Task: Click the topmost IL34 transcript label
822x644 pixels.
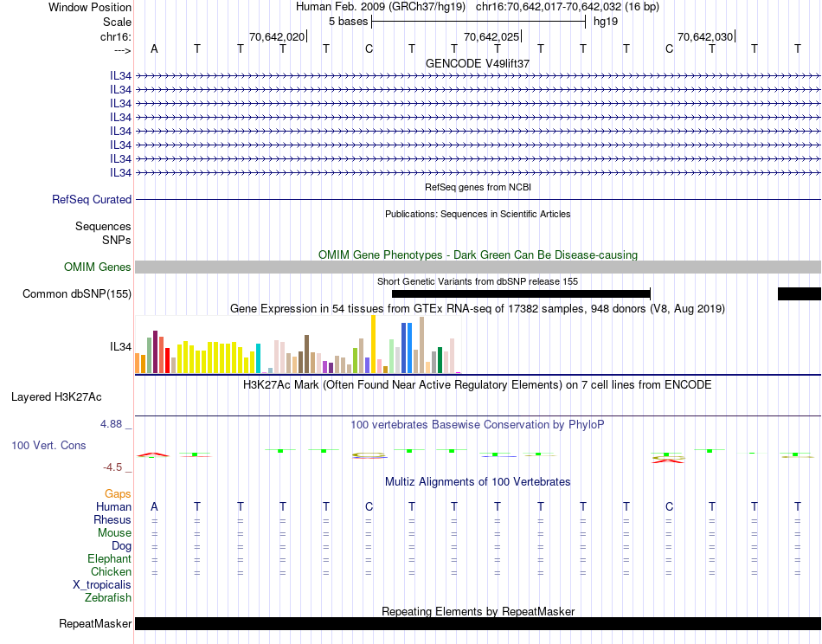Action: click(120, 76)
